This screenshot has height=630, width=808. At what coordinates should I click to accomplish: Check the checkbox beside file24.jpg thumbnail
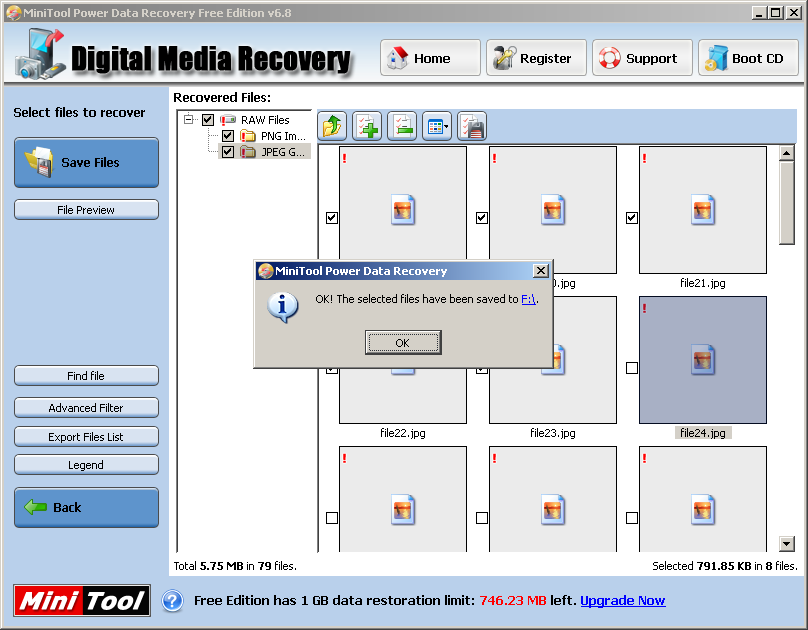pos(632,368)
